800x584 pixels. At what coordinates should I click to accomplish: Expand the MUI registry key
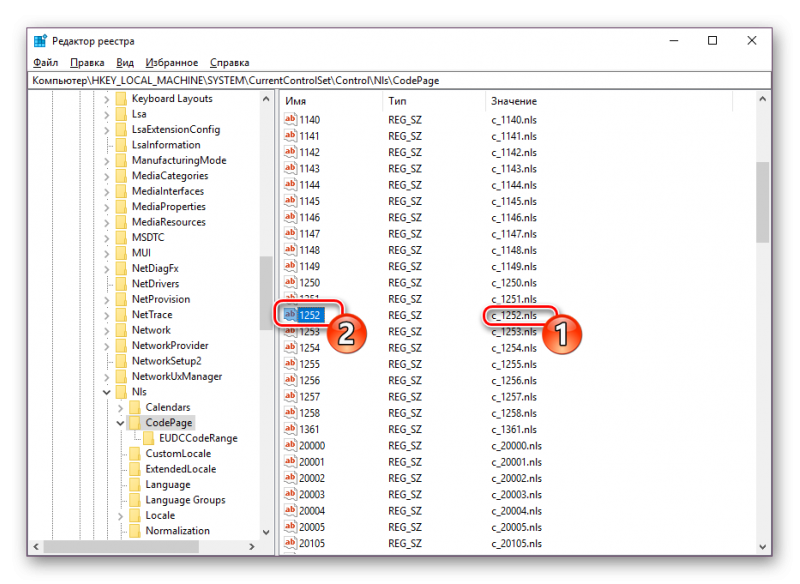[x=107, y=253]
